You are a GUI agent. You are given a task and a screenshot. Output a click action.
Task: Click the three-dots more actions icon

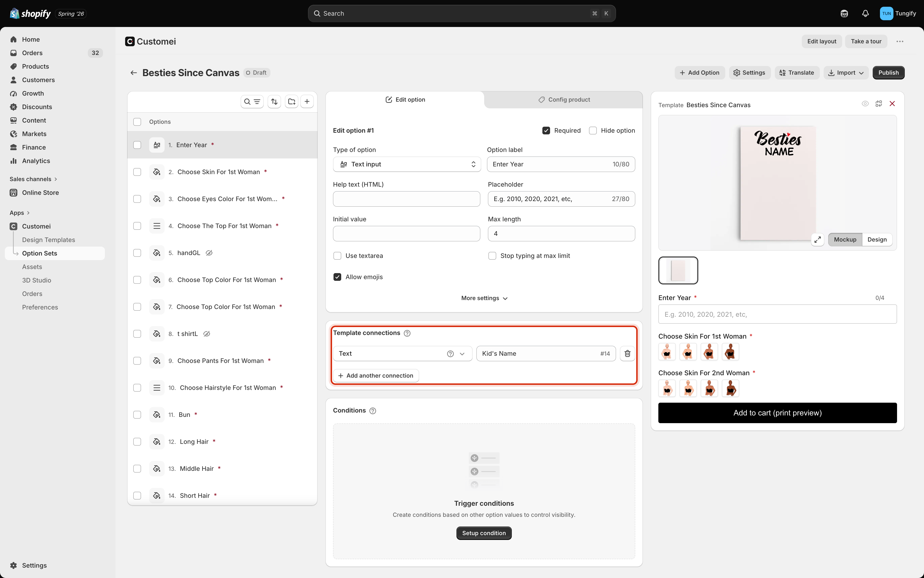coord(900,41)
